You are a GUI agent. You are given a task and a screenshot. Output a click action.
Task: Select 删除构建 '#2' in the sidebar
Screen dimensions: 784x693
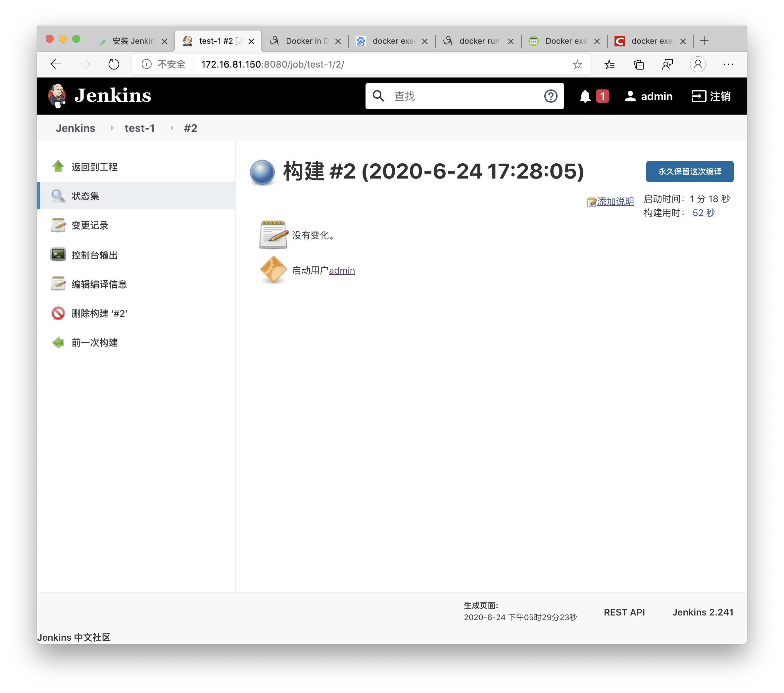click(x=99, y=313)
